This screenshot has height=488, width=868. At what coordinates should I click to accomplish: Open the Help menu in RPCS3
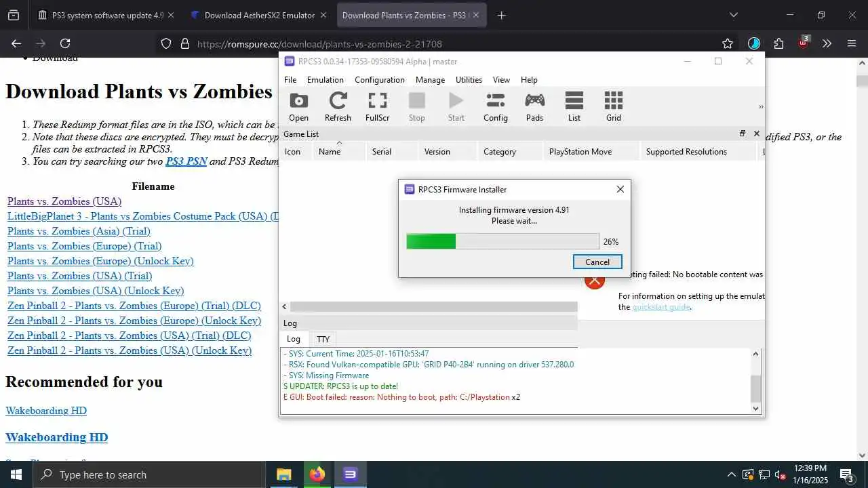coord(529,79)
